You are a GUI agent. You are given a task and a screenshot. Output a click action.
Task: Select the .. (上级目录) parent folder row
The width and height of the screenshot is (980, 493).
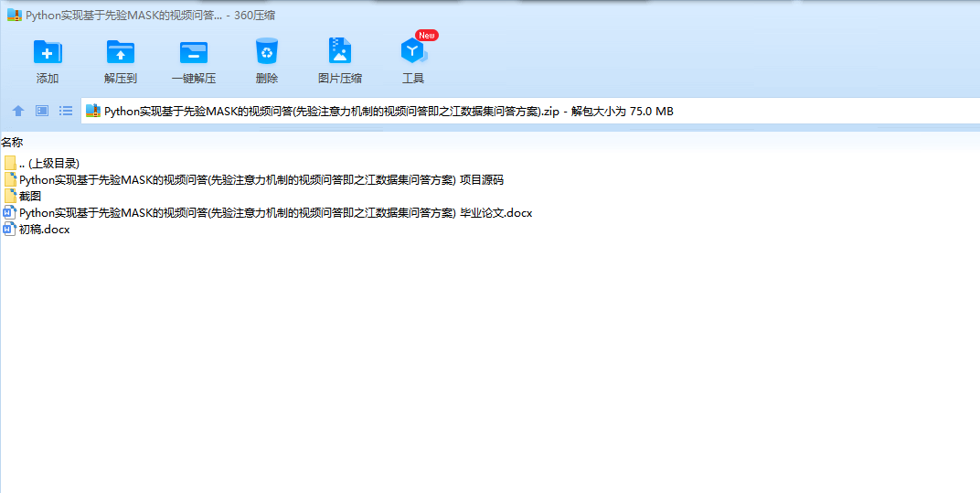click(x=42, y=164)
